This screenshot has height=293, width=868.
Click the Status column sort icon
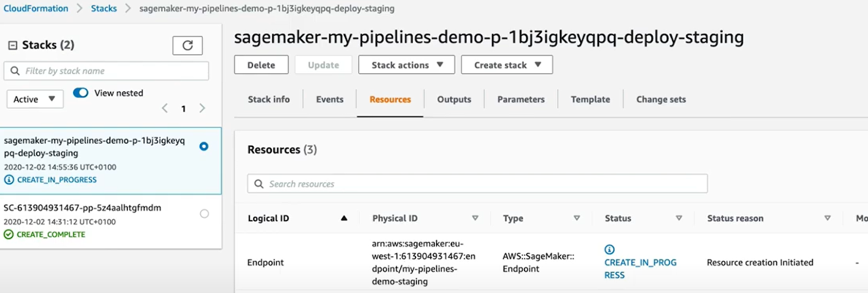tap(679, 218)
